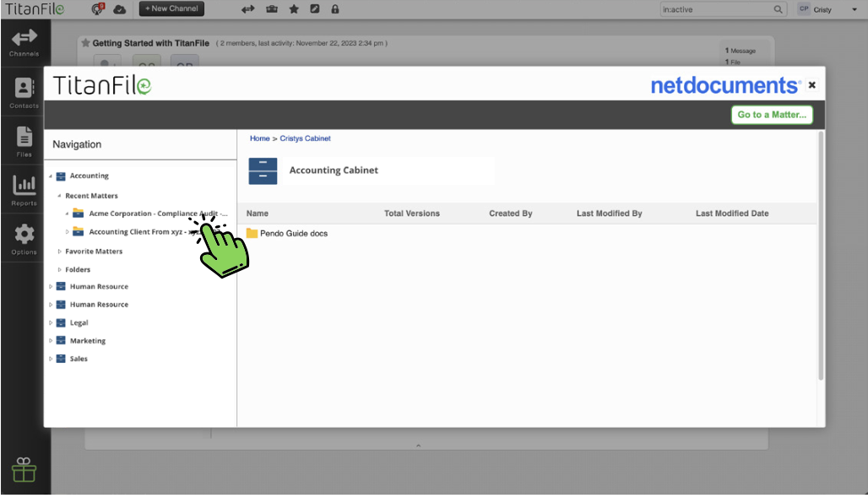Image resolution: width=868 pixels, height=498 pixels.
Task: Collapse the Recent Matters node
Action: click(59, 195)
